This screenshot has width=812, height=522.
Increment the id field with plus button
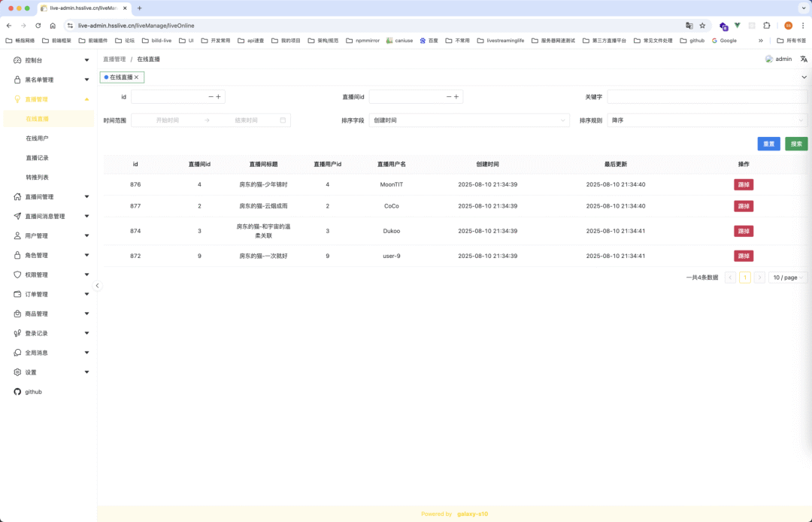pos(218,97)
